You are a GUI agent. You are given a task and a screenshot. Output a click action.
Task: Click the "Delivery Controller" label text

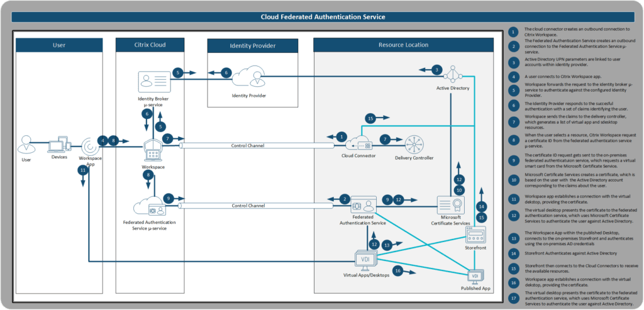point(414,158)
